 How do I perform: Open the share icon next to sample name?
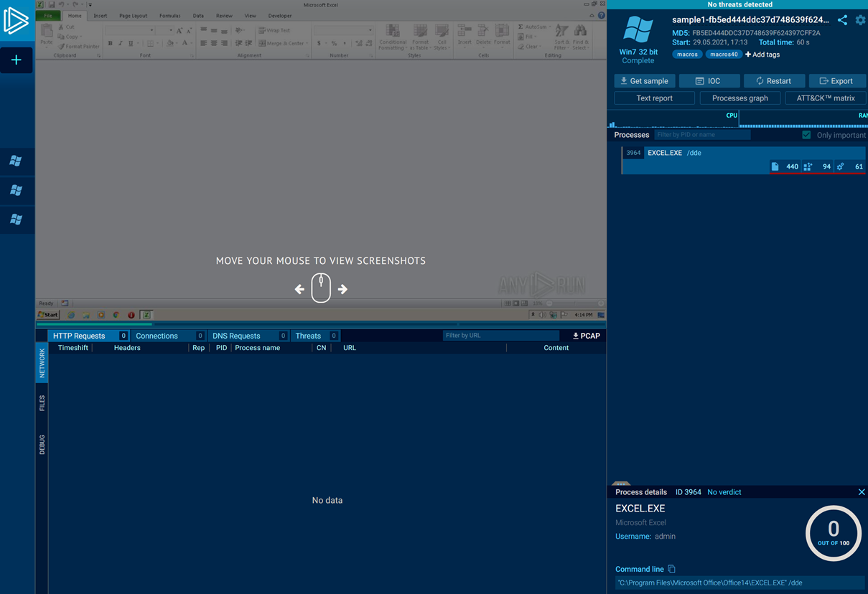pos(842,20)
